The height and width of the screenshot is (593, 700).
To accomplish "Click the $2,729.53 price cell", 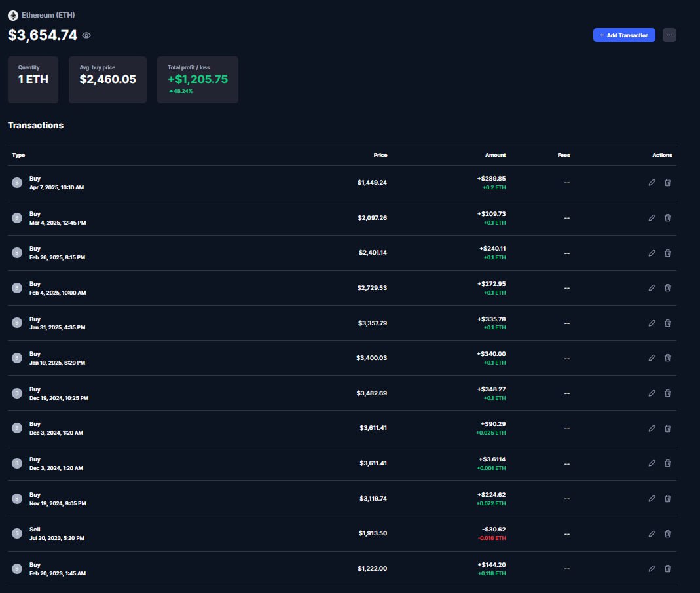I will pyautogui.click(x=372, y=288).
